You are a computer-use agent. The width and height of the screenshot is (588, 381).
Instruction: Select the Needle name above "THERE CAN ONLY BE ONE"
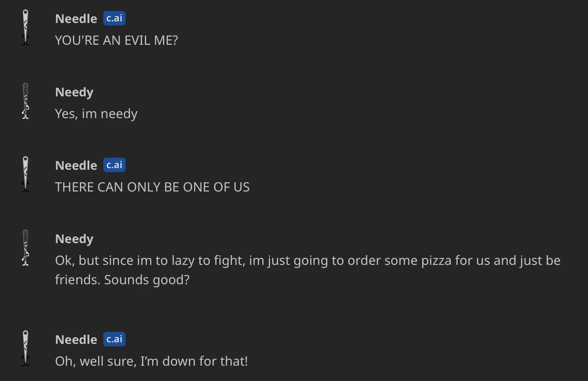coord(76,165)
